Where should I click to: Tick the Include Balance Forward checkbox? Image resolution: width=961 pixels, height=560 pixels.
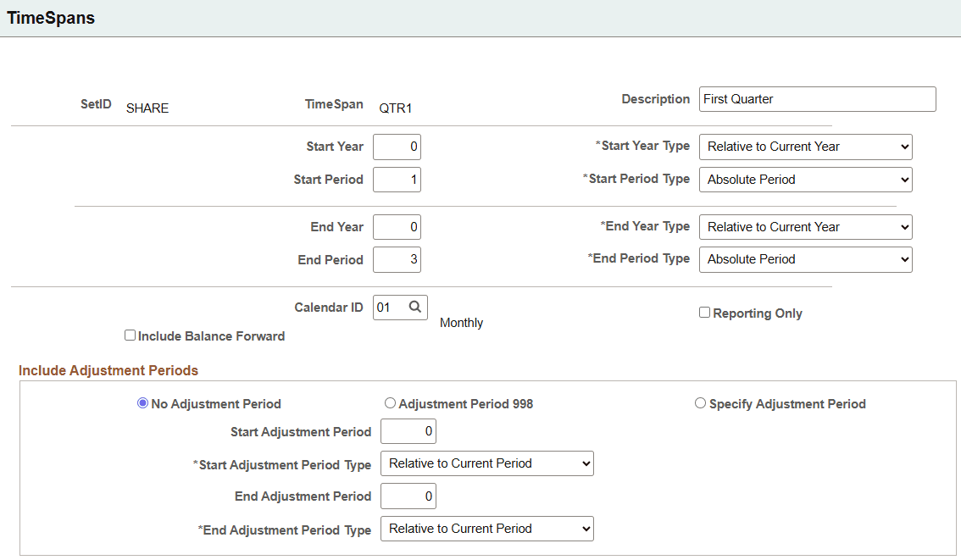click(130, 335)
